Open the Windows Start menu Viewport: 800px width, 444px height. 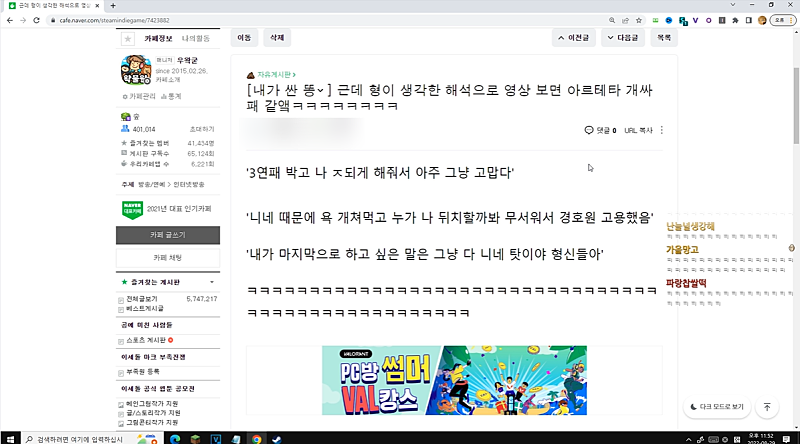click(10, 438)
